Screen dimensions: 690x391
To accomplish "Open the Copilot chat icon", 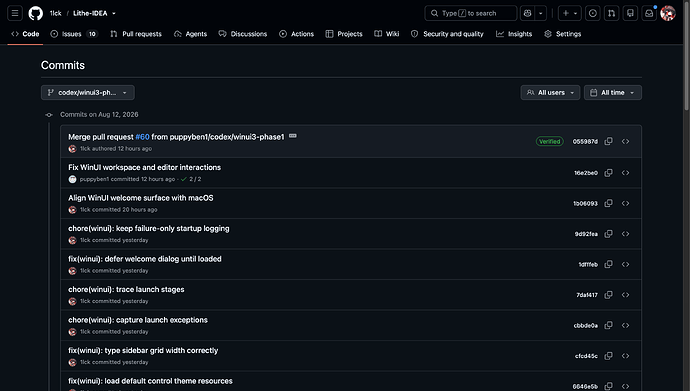I will (x=527, y=13).
